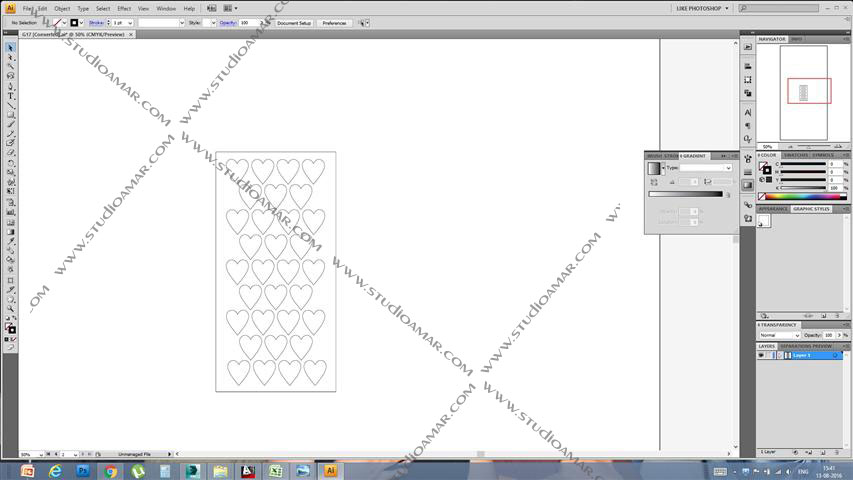Open the stroke color dropdown in control bar
Viewport: 853px width, 480px height.
(x=81, y=23)
